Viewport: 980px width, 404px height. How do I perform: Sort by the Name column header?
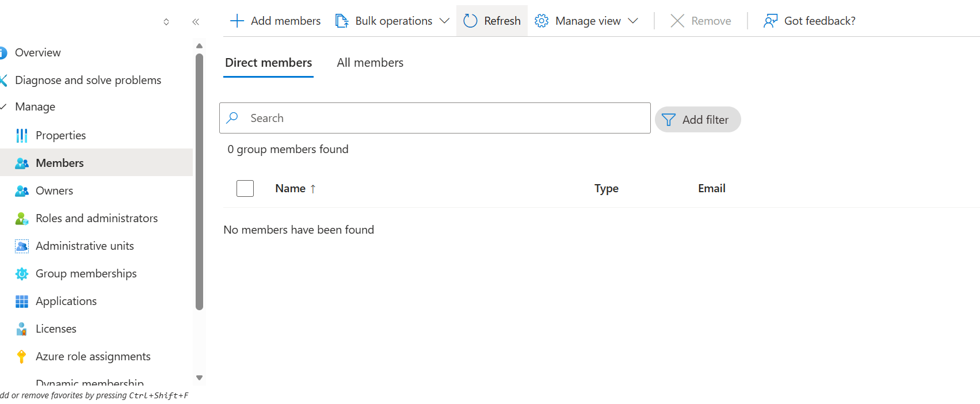[x=291, y=189]
